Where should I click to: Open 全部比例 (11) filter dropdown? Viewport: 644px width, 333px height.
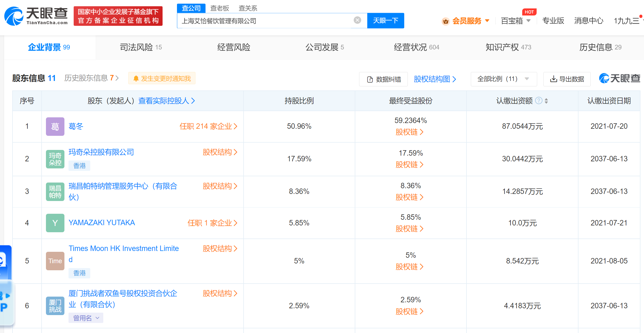tap(504, 79)
